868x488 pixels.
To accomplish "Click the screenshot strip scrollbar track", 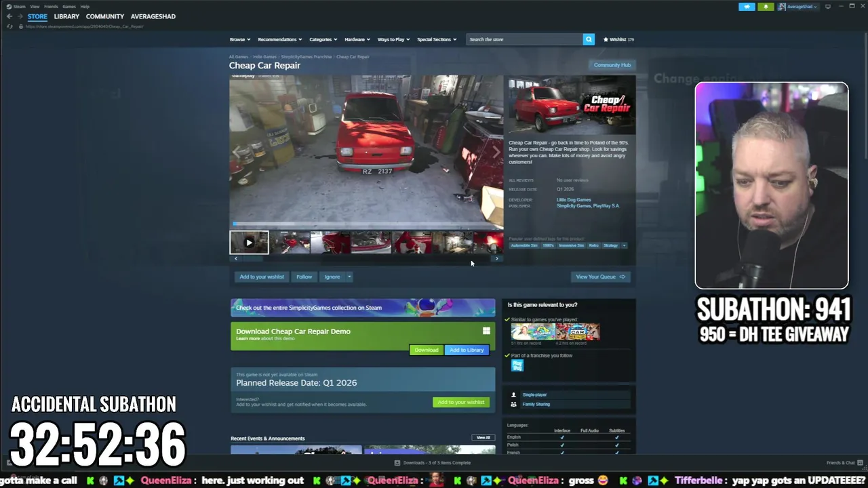I will 366,258.
